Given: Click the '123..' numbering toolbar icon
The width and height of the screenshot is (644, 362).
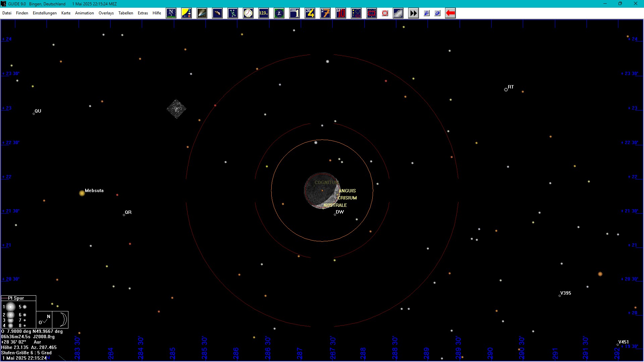Looking at the screenshot, I should (264, 13).
